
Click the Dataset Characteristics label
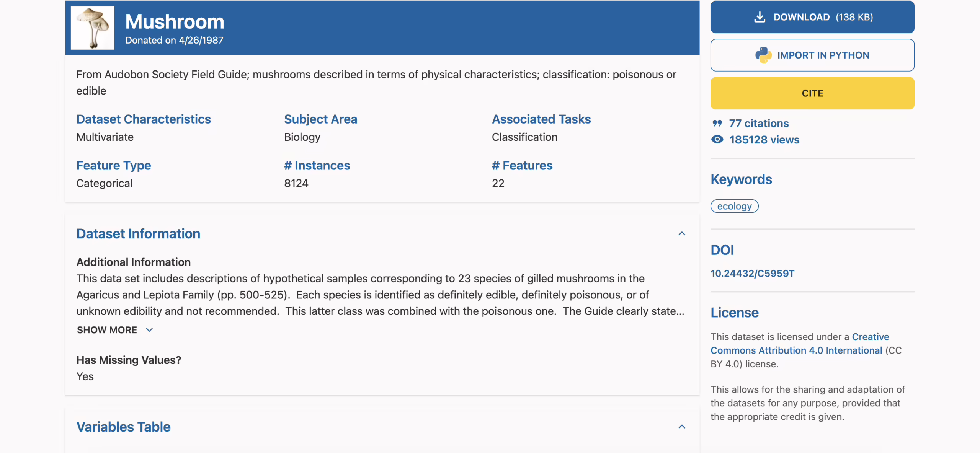pyautogui.click(x=144, y=119)
